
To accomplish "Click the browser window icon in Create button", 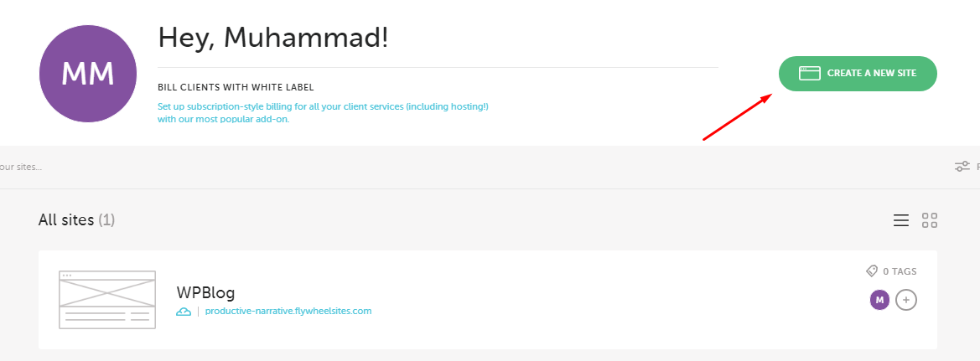I will pos(809,74).
